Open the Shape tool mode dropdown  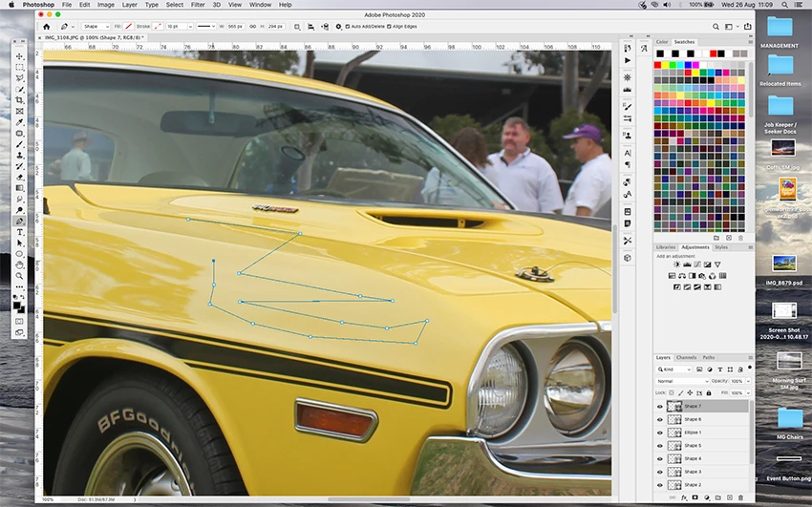[96, 27]
